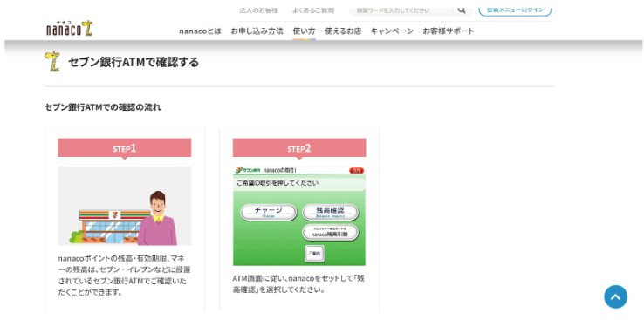
Task: Open the 使えるお店 menu
Action: (343, 31)
